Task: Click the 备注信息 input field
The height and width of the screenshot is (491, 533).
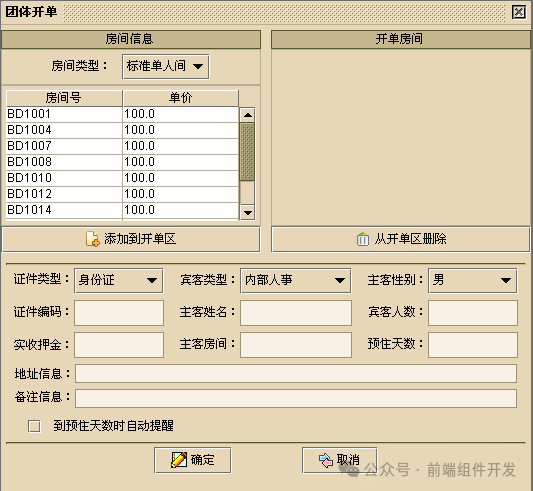Action: click(x=296, y=399)
